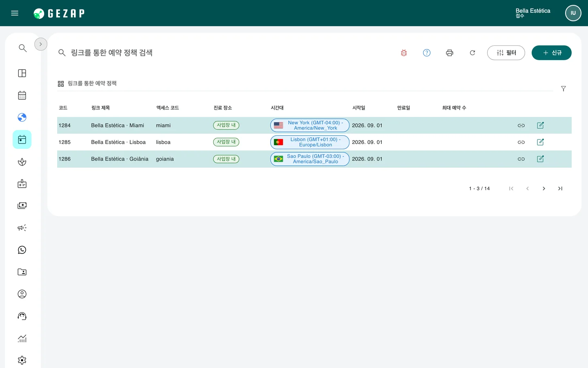Open the hamburger menu in the top bar
This screenshot has height=368, width=588.
point(15,13)
